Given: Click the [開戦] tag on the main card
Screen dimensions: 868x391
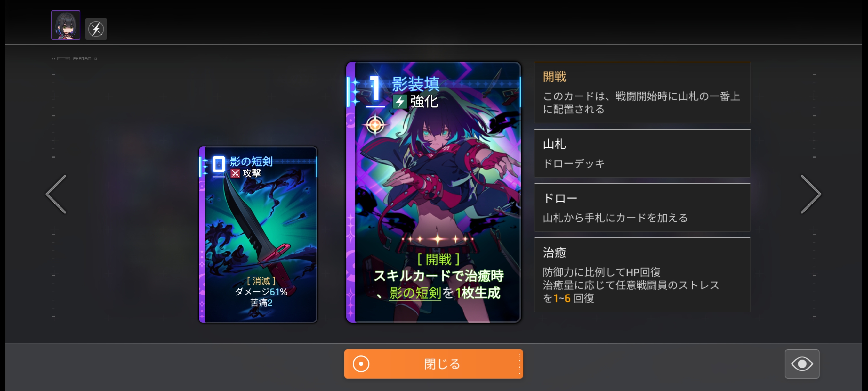Looking at the screenshot, I should [x=438, y=260].
